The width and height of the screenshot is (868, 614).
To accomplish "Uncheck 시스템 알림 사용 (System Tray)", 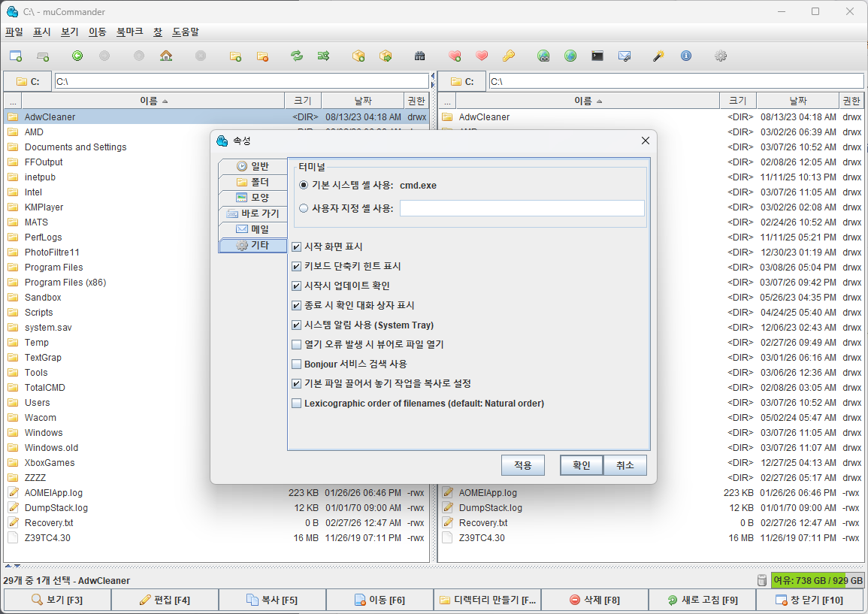I will click(x=297, y=325).
